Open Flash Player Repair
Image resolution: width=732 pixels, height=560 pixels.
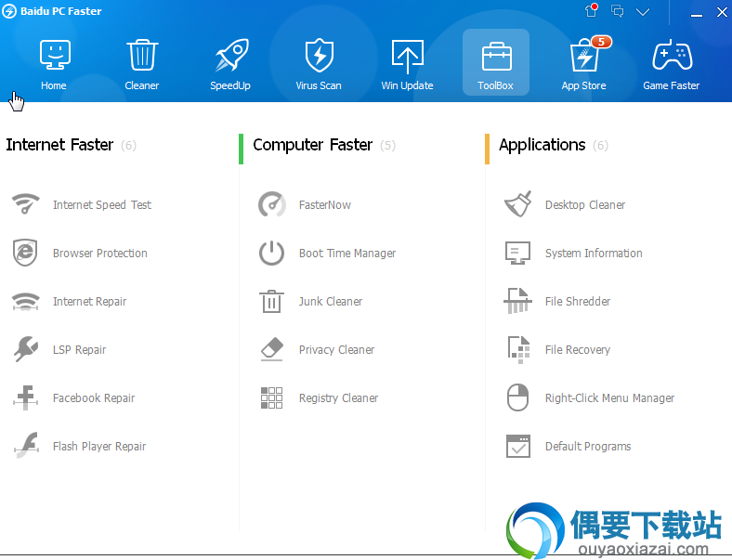99,447
